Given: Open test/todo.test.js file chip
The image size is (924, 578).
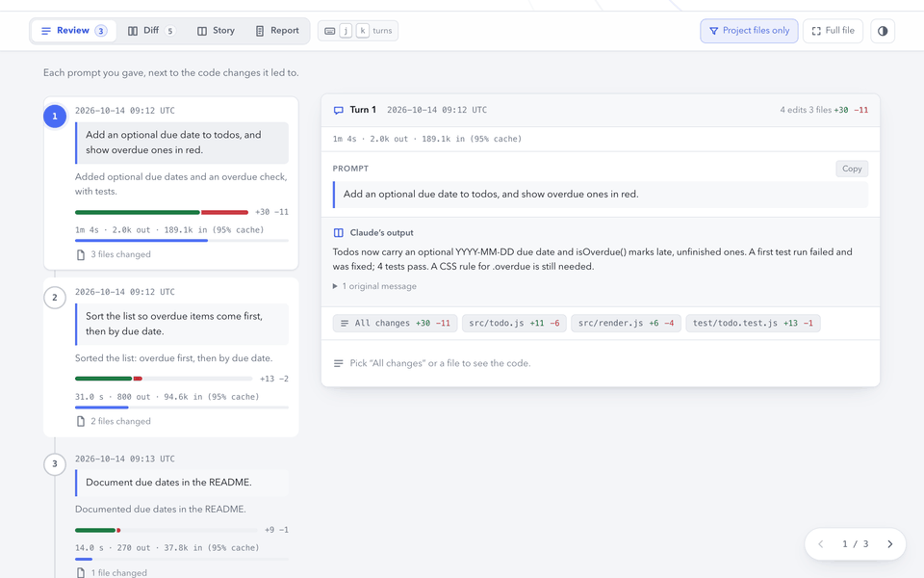Looking at the screenshot, I should pos(753,324).
